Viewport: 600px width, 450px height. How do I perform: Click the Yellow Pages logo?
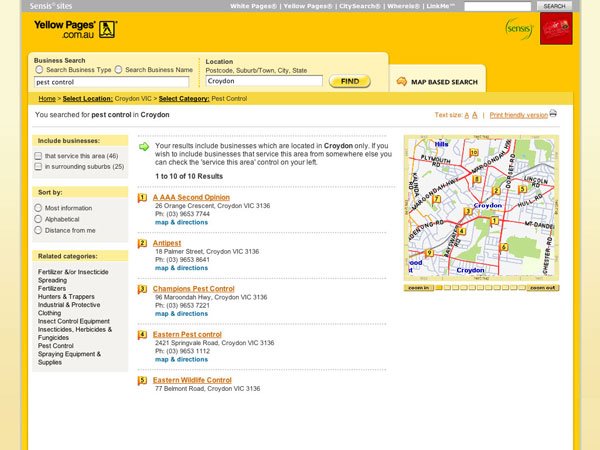point(75,30)
